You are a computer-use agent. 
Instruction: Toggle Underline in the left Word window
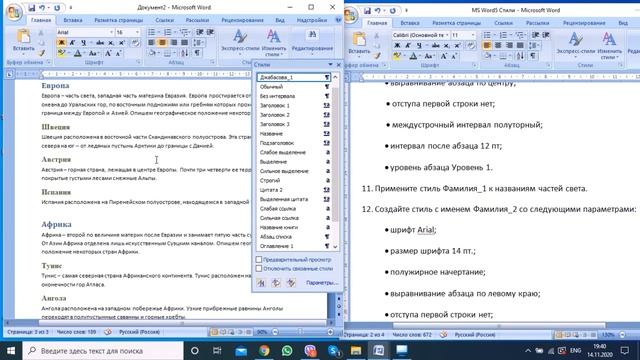[83, 43]
